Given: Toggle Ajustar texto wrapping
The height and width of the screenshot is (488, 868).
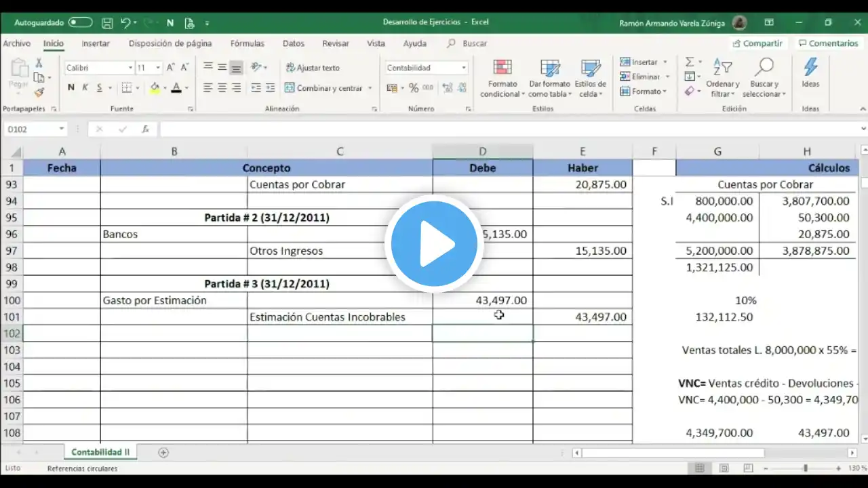Looking at the screenshot, I should tap(313, 68).
